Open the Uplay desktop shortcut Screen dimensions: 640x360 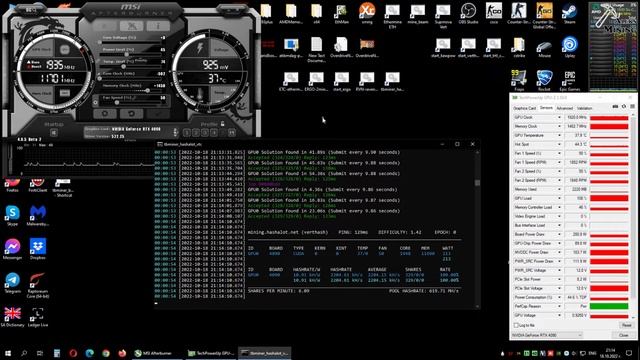570,47
